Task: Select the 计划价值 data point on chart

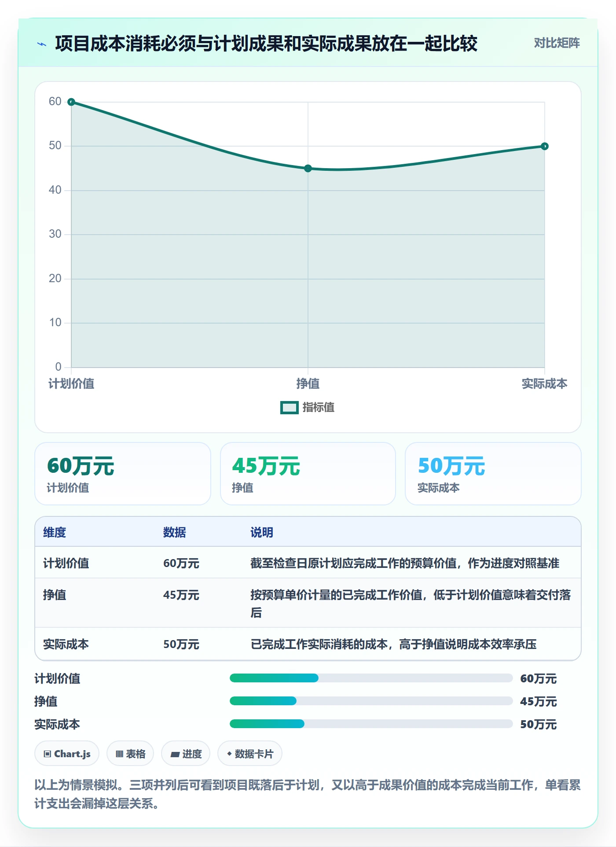Action: [x=71, y=102]
